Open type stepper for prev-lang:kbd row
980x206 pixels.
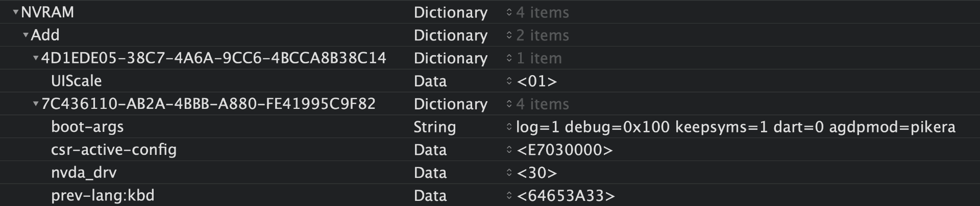509,195
